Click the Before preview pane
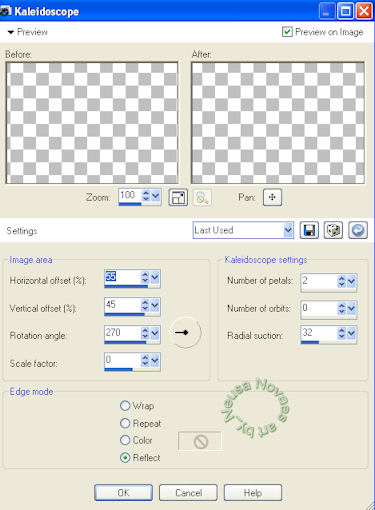Viewport: 375px width, 510px height. (x=92, y=123)
